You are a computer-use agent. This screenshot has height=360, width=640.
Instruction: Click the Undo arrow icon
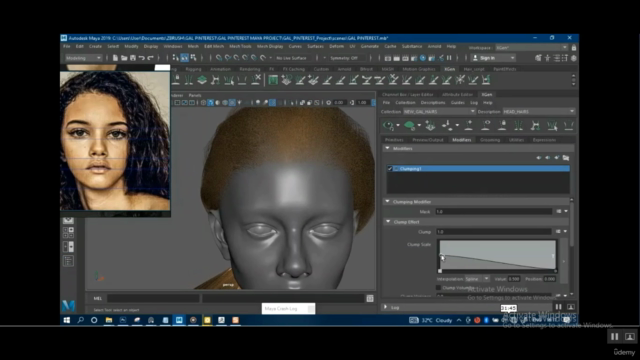click(x=141, y=58)
